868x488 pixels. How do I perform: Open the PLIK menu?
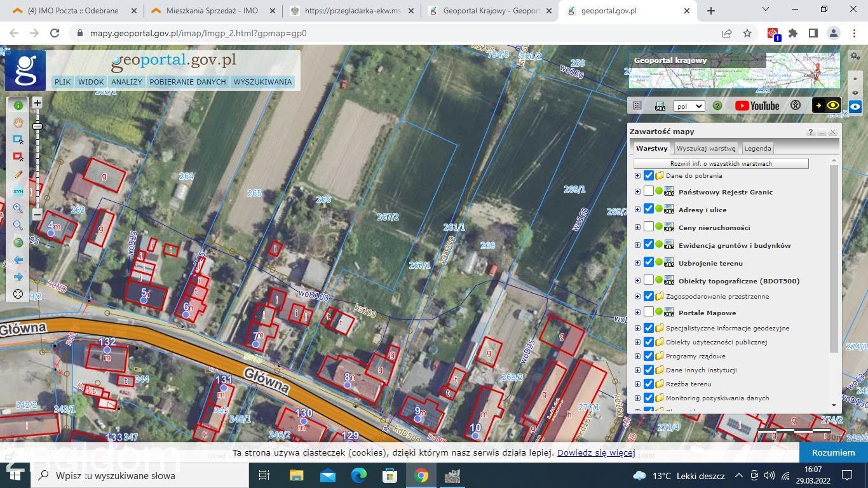pyautogui.click(x=62, y=82)
